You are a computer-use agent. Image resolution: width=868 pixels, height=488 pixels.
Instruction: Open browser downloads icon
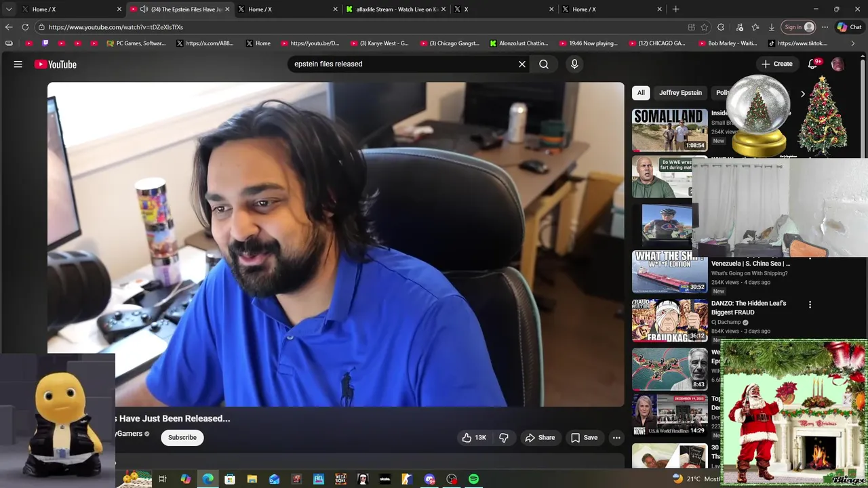pos(772,27)
